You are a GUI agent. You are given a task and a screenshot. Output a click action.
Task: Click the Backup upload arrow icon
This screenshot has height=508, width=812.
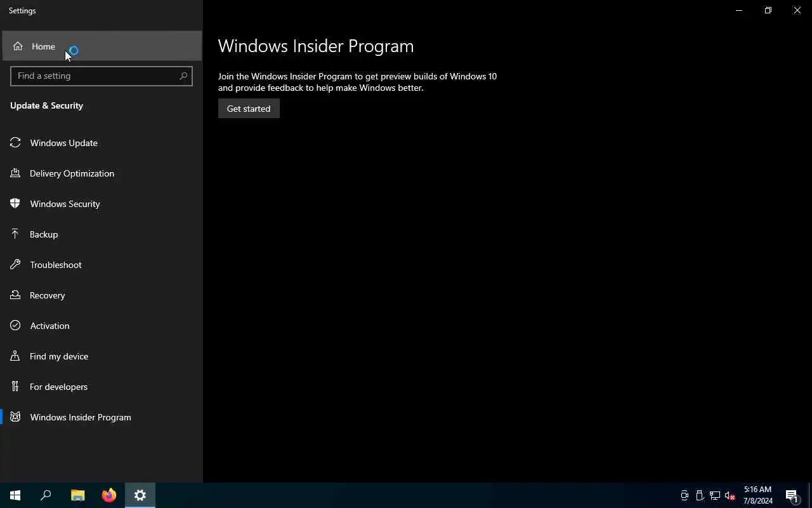[15, 234]
